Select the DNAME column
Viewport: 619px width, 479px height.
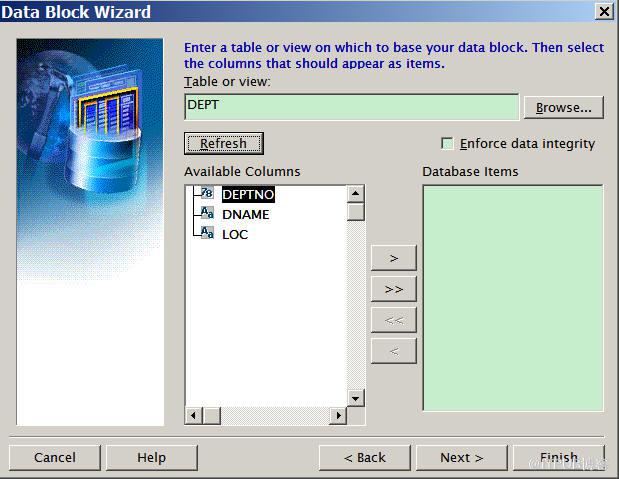click(x=246, y=214)
